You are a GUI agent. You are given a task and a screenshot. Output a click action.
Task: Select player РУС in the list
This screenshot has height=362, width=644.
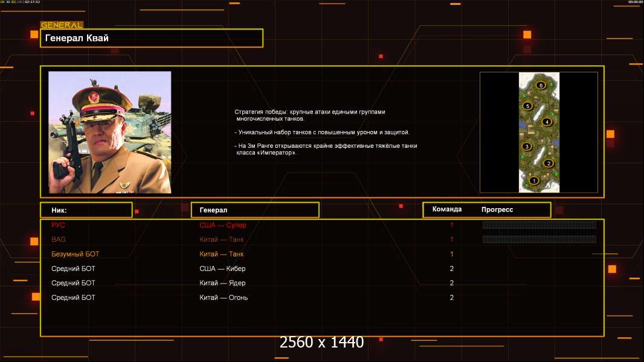tap(58, 225)
